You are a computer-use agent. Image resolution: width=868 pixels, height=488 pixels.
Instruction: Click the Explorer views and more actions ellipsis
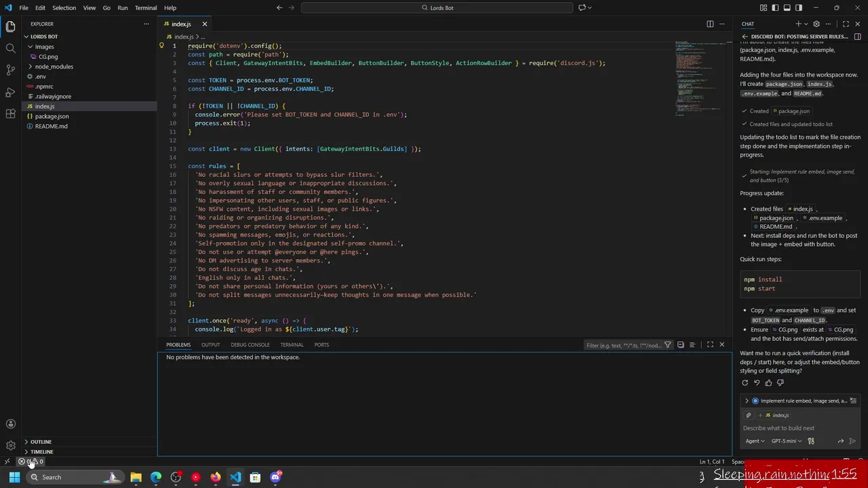click(146, 24)
